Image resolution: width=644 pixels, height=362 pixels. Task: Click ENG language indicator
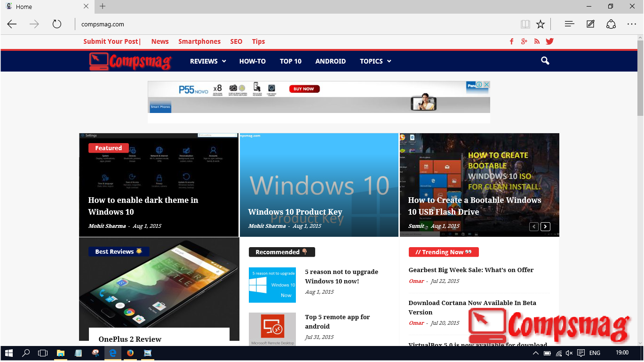(x=595, y=353)
